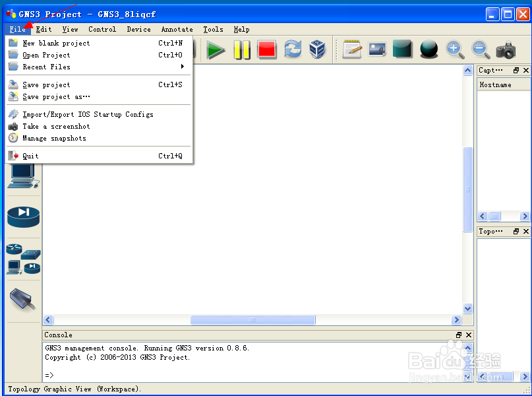Viewport: 532px width, 396px height.
Task: Take a screenshot with the camera toolbar icon
Action: (x=506, y=50)
